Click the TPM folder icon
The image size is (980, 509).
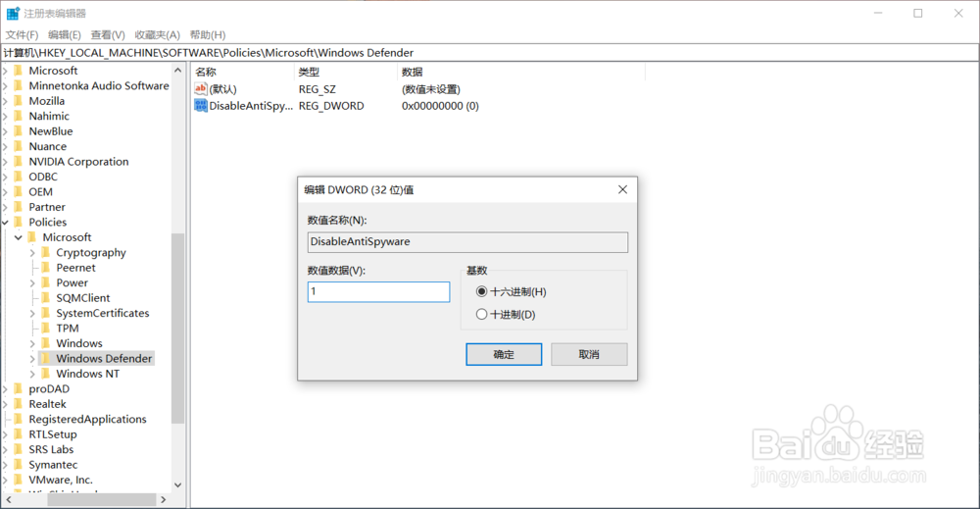coord(46,329)
